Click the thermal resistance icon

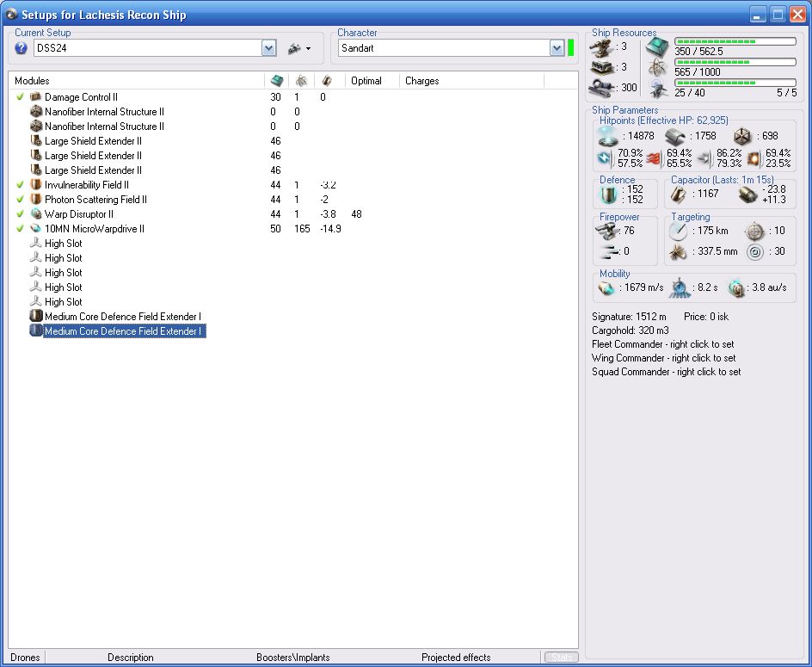tap(655, 158)
